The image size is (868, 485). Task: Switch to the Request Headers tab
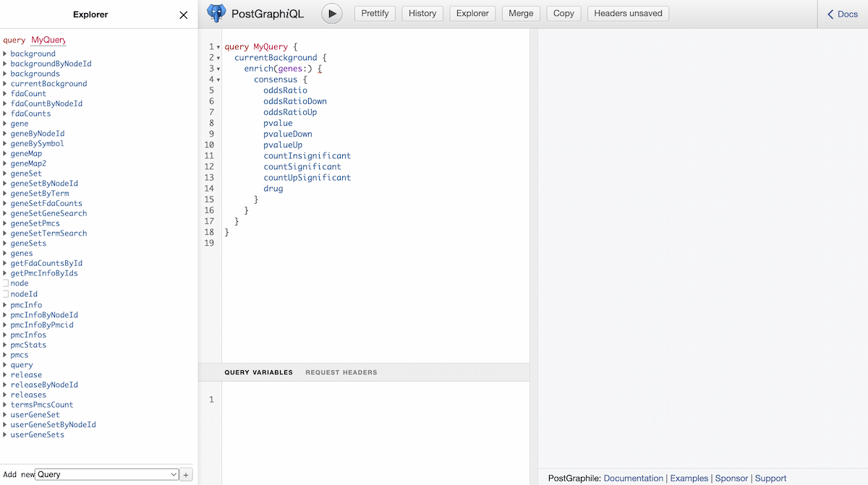click(341, 372)
